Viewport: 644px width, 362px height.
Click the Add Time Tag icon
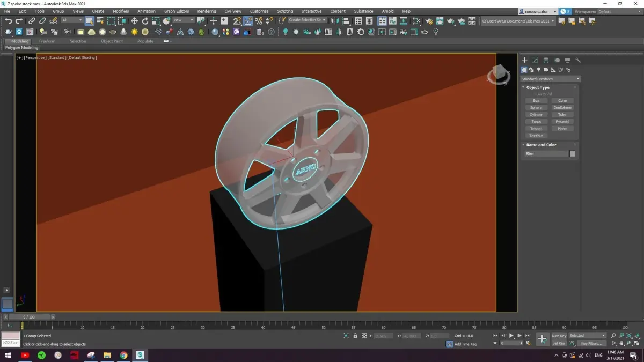coord(449,344)
